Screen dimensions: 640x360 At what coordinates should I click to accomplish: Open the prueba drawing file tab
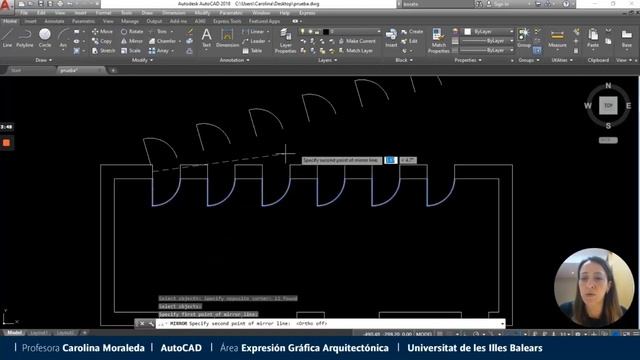pyautogui.click(x=81, y=70)
